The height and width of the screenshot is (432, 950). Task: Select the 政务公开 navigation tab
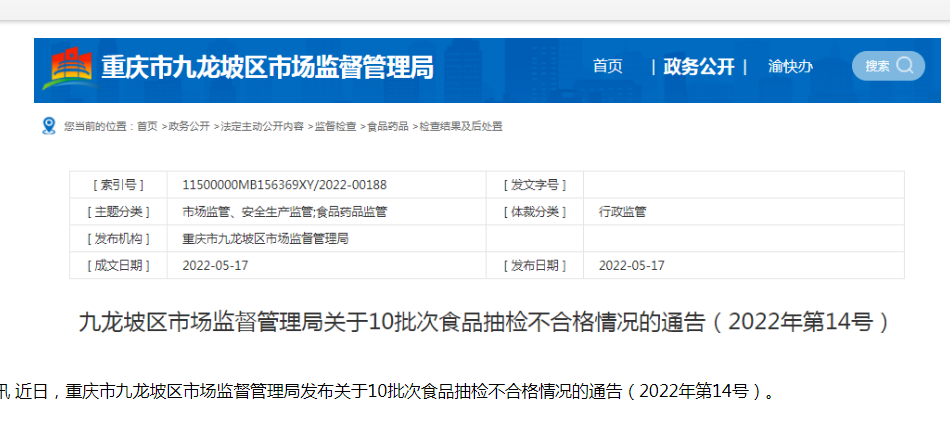click(699, 67)
